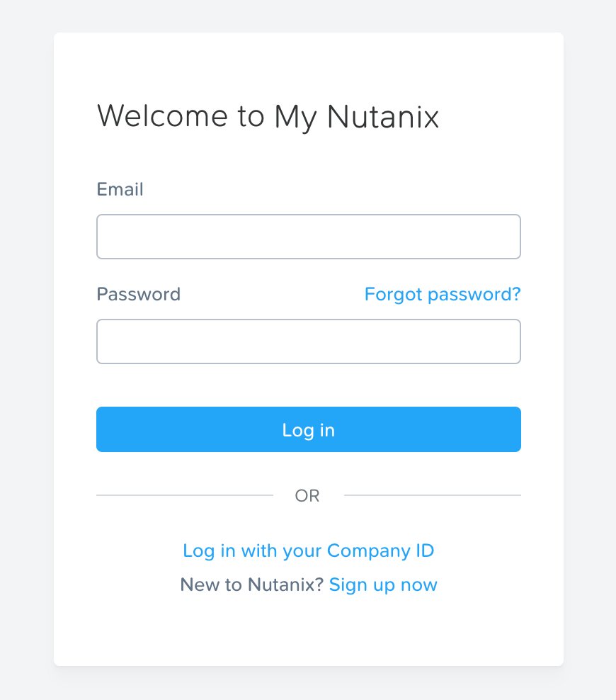Click the Email field label
The height and width of the screenshot is (700, 616).
(x=120, y=189)
